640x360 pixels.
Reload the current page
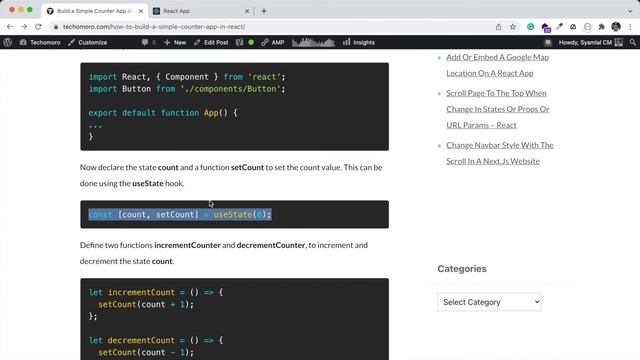(38, 27)
